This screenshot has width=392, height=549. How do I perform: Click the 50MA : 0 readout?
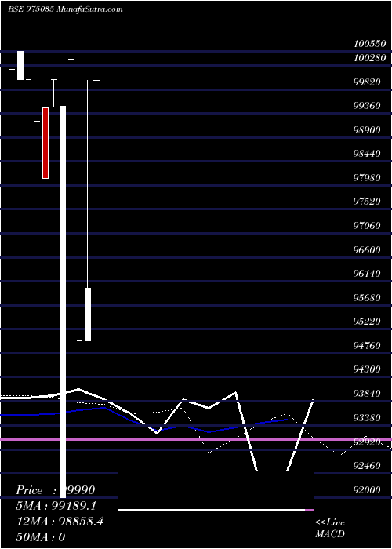(41, 537)
